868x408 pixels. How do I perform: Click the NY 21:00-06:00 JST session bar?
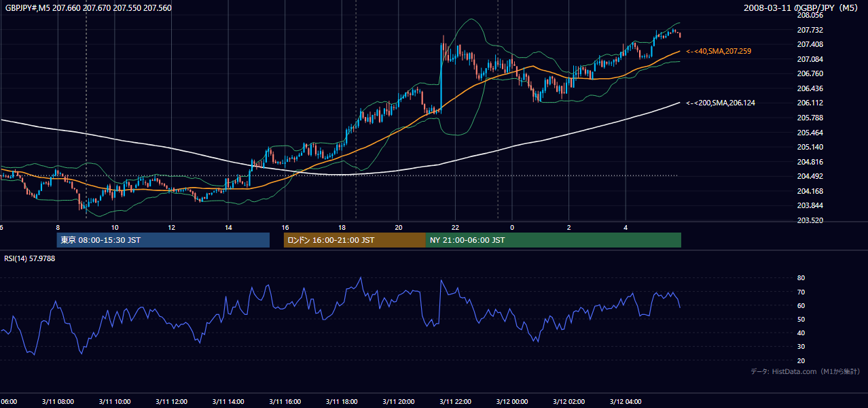coord(554,240)
